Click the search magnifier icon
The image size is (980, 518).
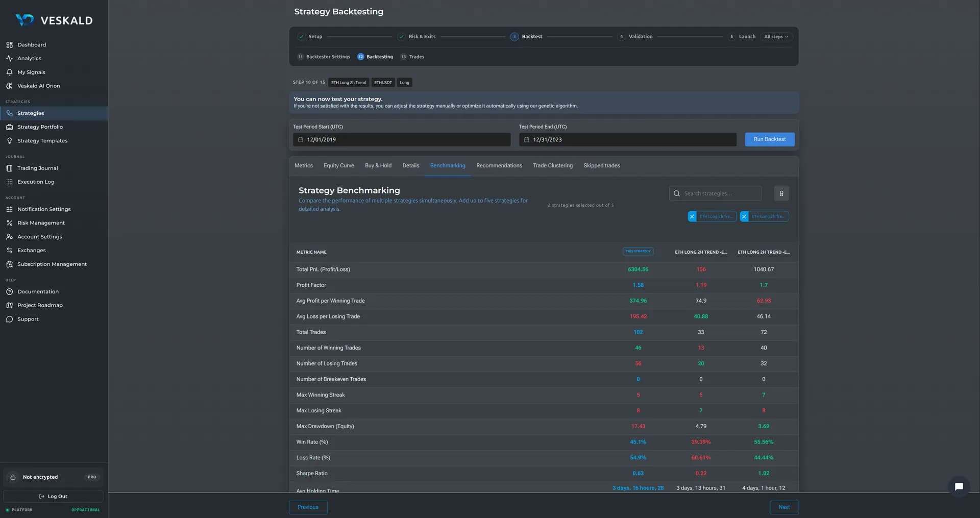click(676, 194)
